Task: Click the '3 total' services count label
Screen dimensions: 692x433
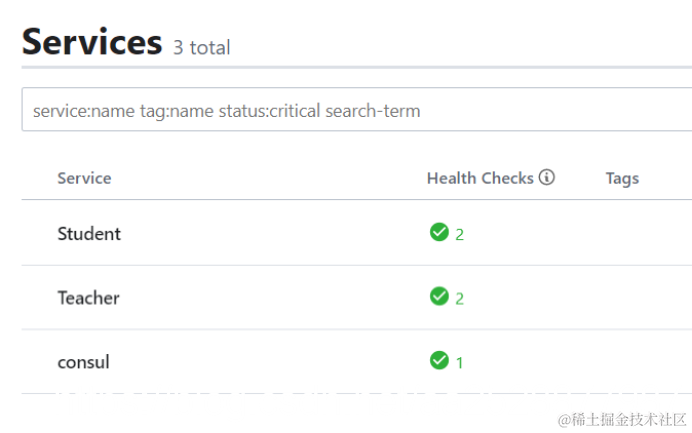Action: click(x=201, y=47)
